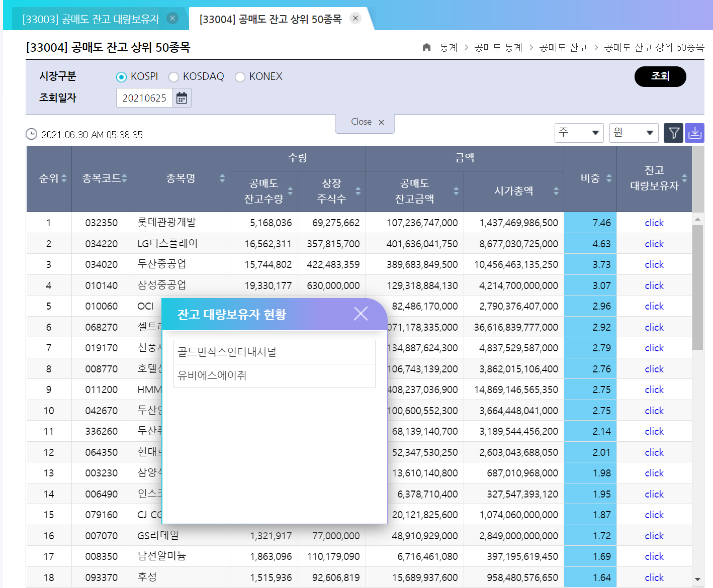
Task: Select the [33004] 공매도 잔고 상위 50종목 tab
Action: [270, 19]
